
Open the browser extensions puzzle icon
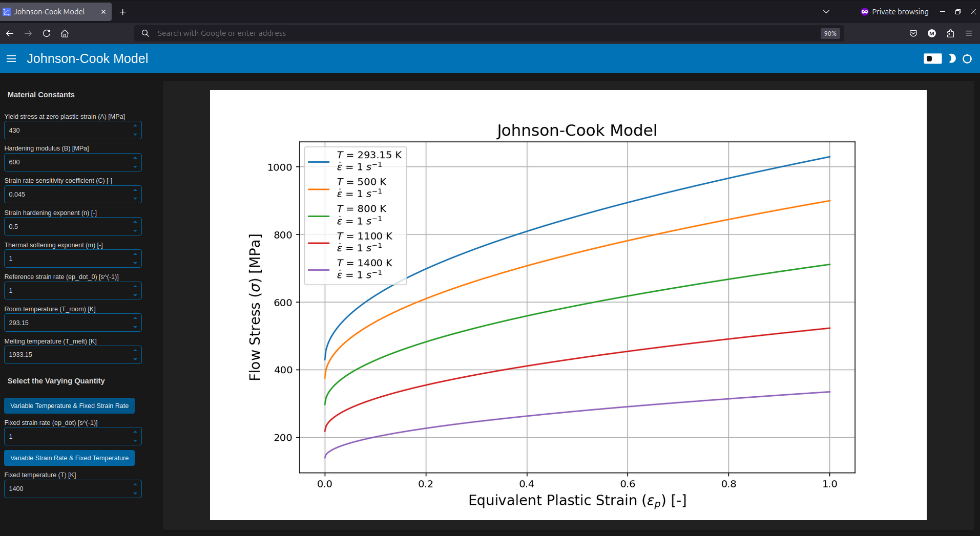[x=950, y=33]
